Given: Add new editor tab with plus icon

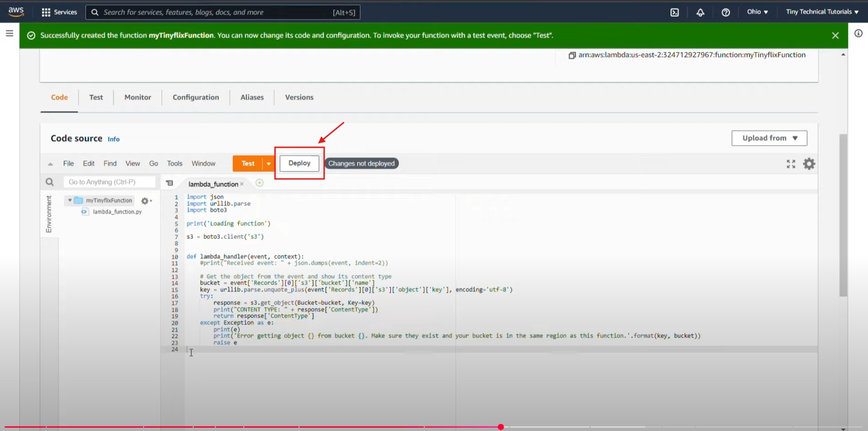Looking at the screenshot, I should click(x=259, y=183).
